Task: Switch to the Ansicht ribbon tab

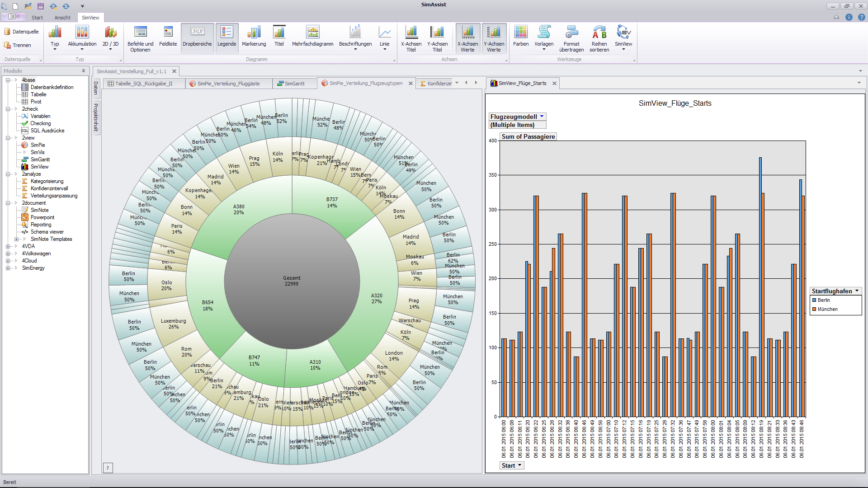Action: (x=62, y=18)
